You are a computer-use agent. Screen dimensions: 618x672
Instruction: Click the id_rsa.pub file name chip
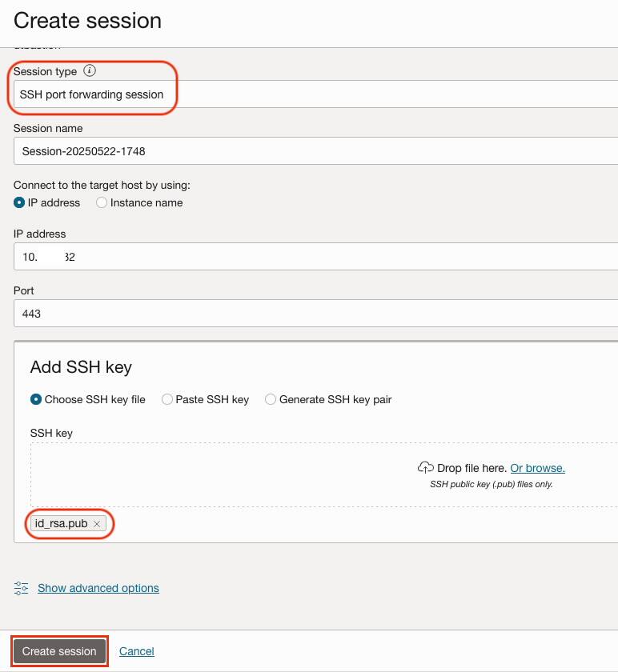[62, 524]
